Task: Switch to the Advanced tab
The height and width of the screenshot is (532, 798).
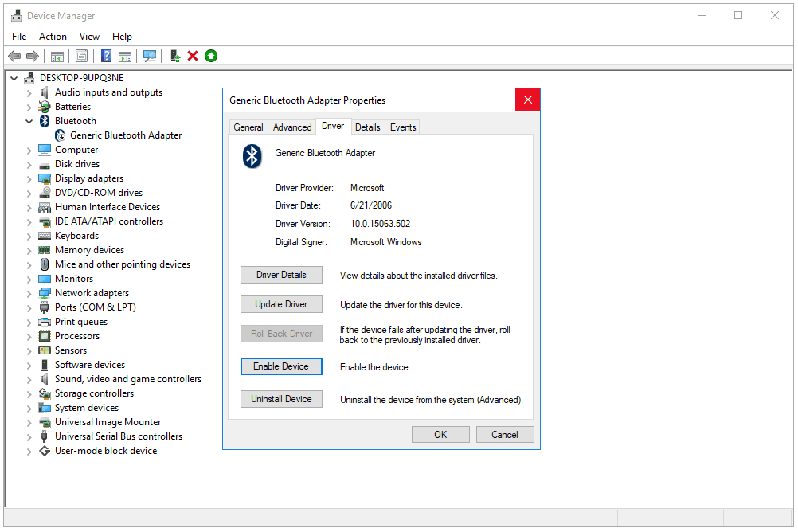Action: click(x=292, y=127)
